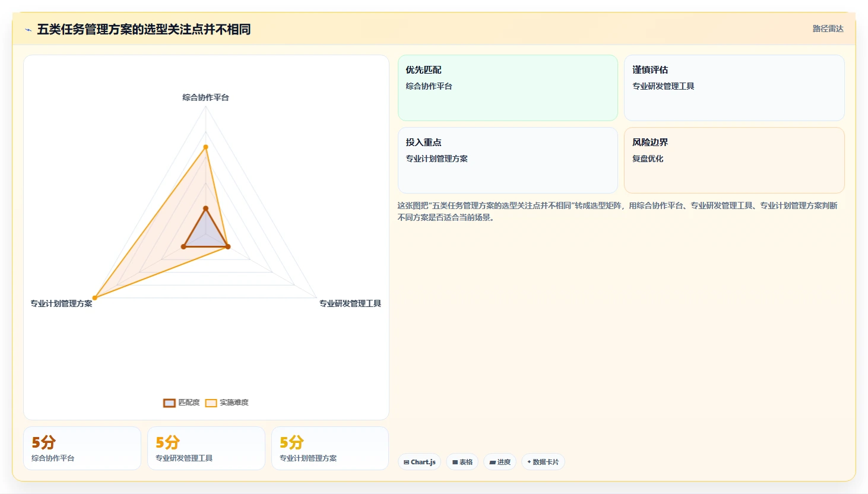
Task: Click 综合协作平台 text in 优先匹配 card
Action: click(x=429, y=86)
